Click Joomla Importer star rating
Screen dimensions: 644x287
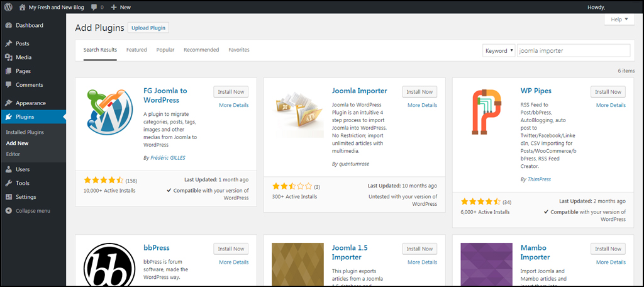click(x=292, y=186)
